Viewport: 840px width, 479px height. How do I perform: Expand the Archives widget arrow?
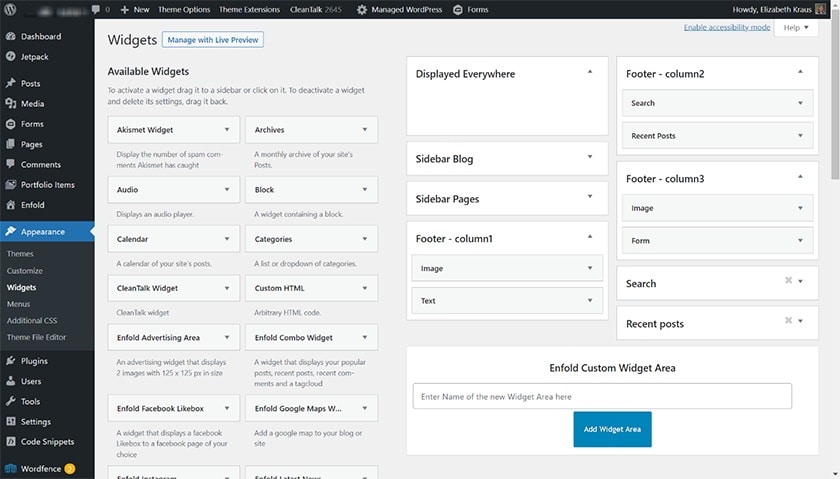point(365,130)
